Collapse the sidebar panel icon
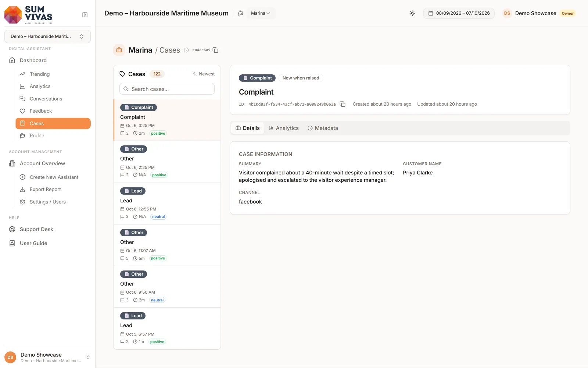The height and width of the screenshot is (368, 588). tap(85, 15)
